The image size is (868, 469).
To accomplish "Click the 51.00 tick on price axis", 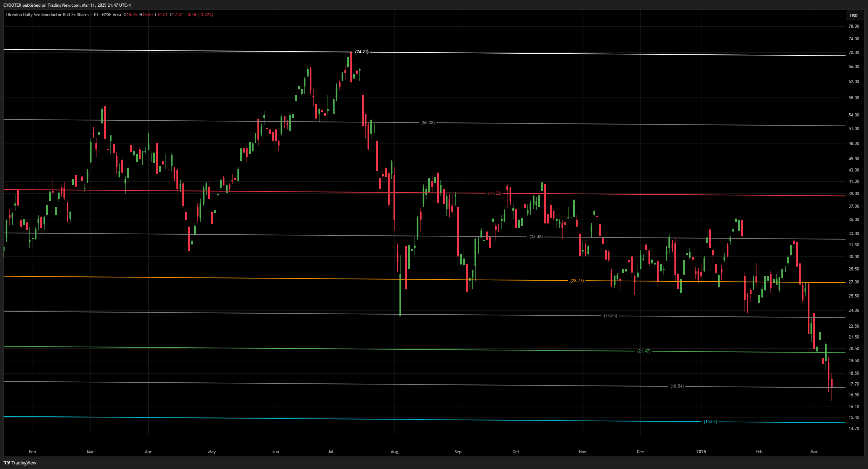I will (854, 129).
